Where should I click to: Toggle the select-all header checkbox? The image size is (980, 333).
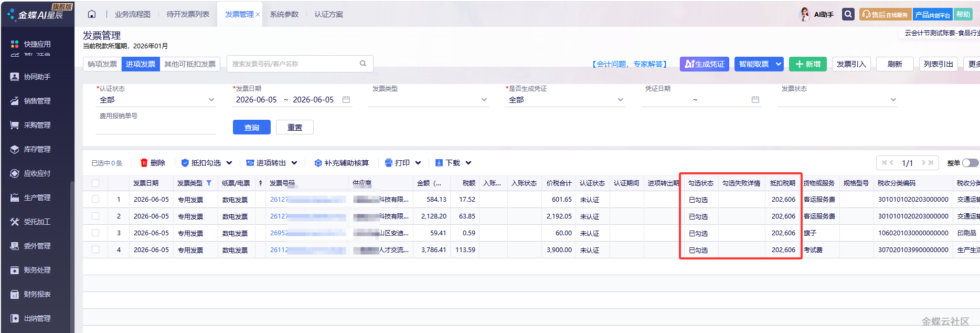click(x=95, y=183)
